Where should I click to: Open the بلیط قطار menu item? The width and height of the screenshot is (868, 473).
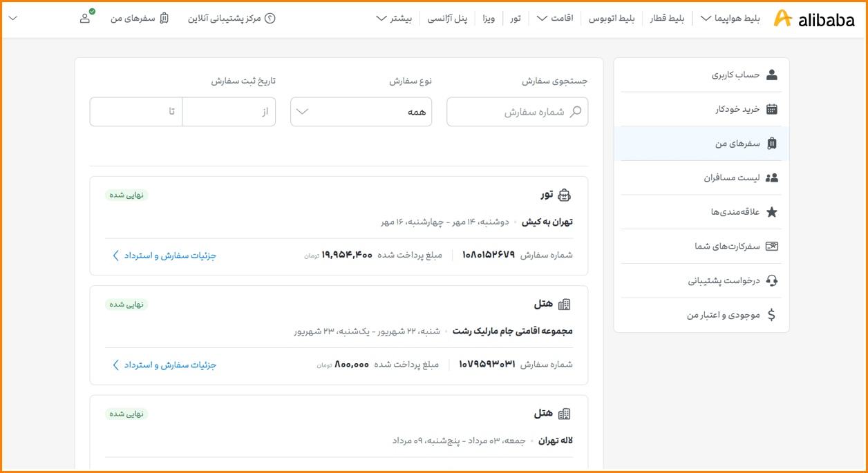[x=667, y=19]
